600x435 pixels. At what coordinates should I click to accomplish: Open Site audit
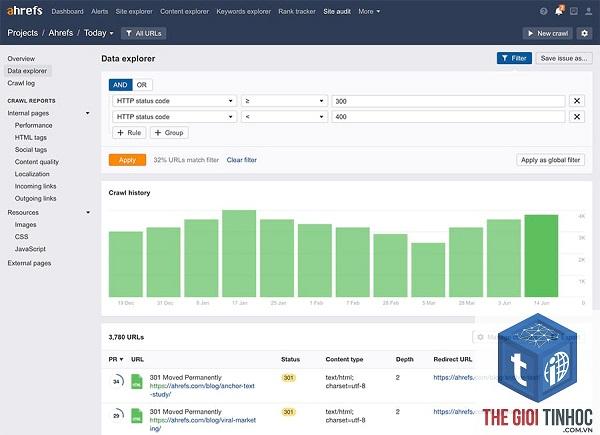pyautogui.click(x=337, y=11)
